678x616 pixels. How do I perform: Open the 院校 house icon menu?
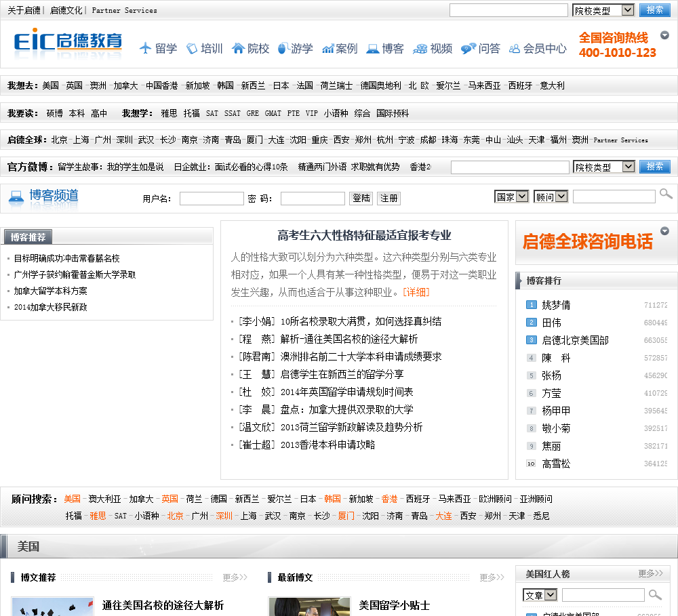[251, 48]
